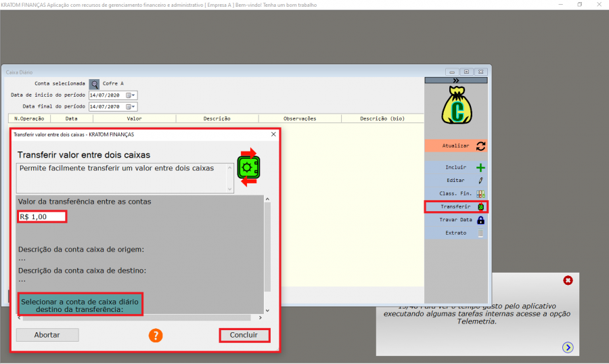Open the start date calendar dropdown
This screenshot has width=609, height=364.
131,95
